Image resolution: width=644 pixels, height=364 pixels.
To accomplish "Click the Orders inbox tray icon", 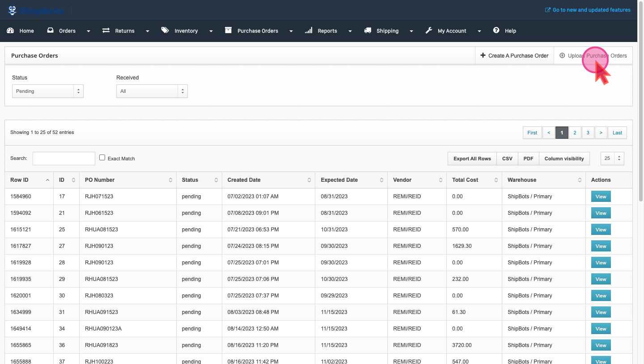I will 50,30.
